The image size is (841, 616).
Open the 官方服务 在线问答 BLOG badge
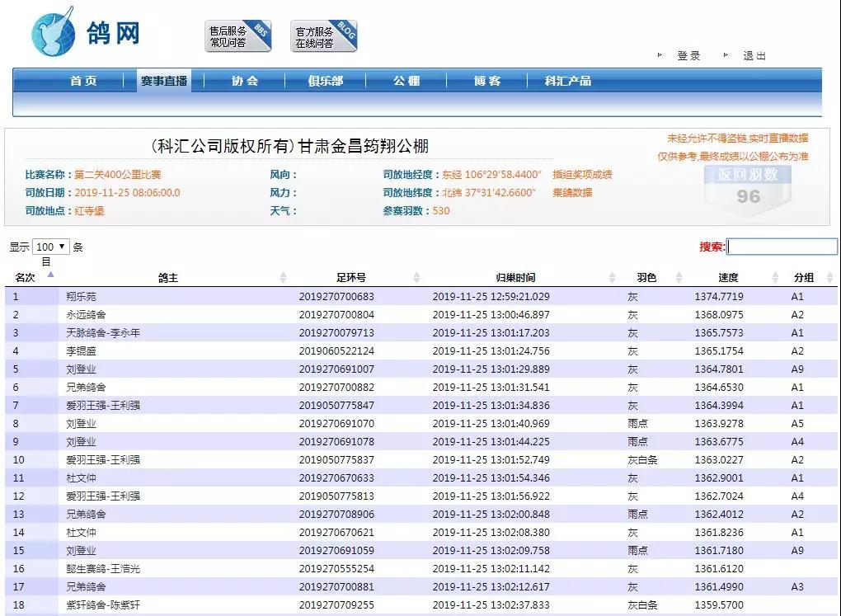click(324, 36)
